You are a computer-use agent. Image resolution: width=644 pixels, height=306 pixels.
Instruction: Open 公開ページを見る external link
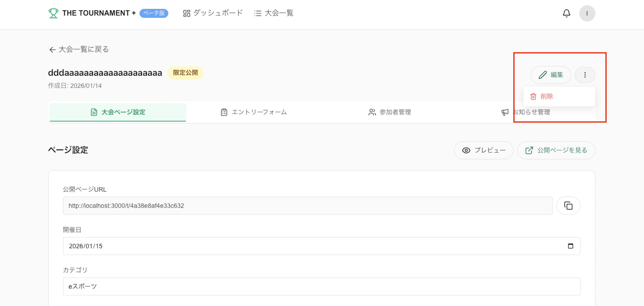[x=556, y=150]
